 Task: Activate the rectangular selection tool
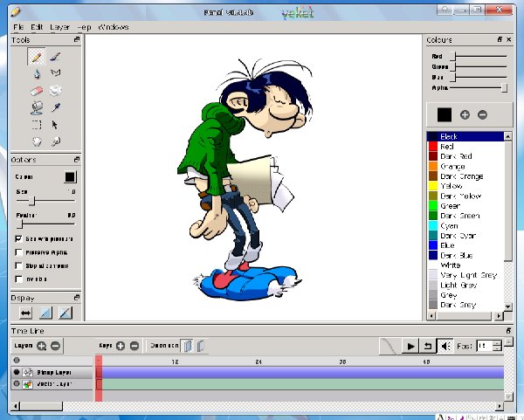(37, 125)
